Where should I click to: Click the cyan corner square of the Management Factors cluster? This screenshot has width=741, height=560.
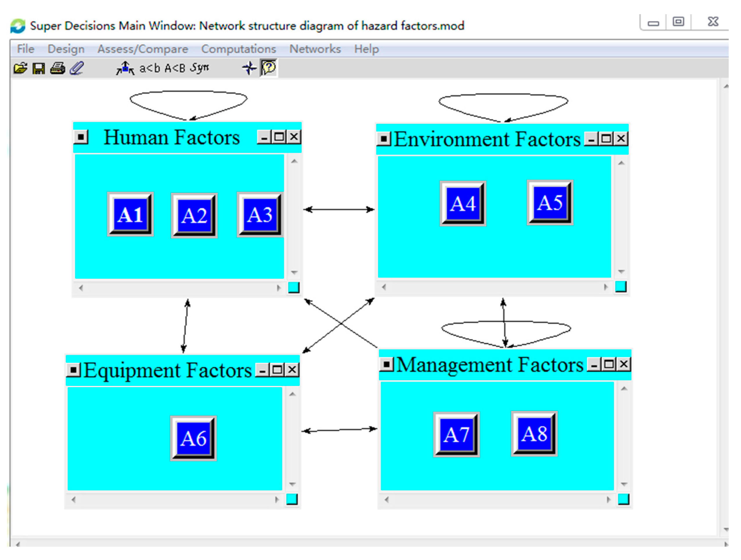[x=623, y=499]
